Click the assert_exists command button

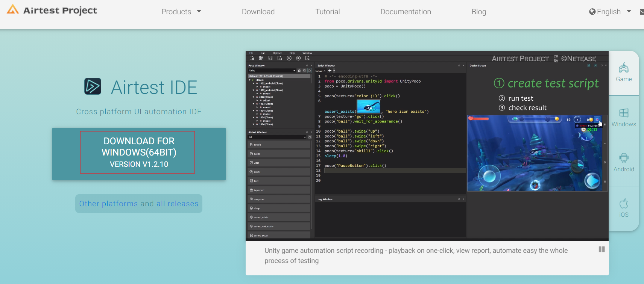(279, 217)
